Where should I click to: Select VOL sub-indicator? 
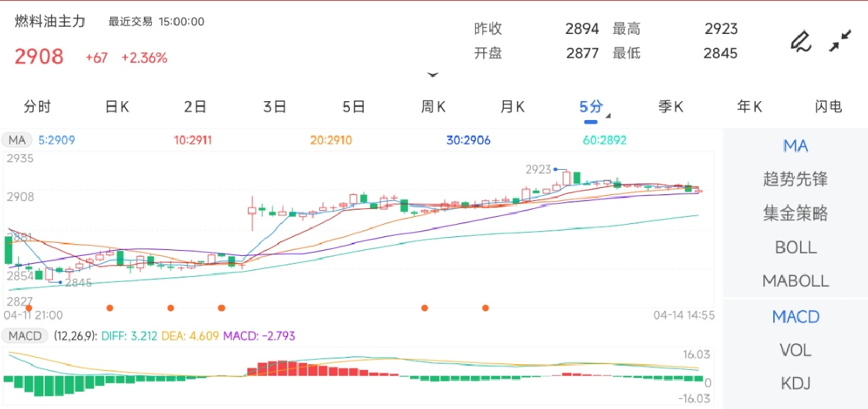(796, 350)
